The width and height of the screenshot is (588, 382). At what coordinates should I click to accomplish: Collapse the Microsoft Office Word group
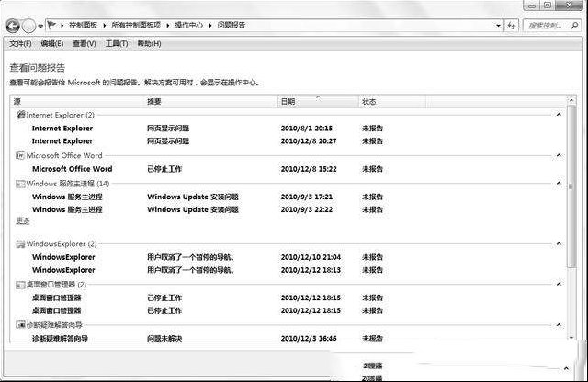(x=559, y=155)
